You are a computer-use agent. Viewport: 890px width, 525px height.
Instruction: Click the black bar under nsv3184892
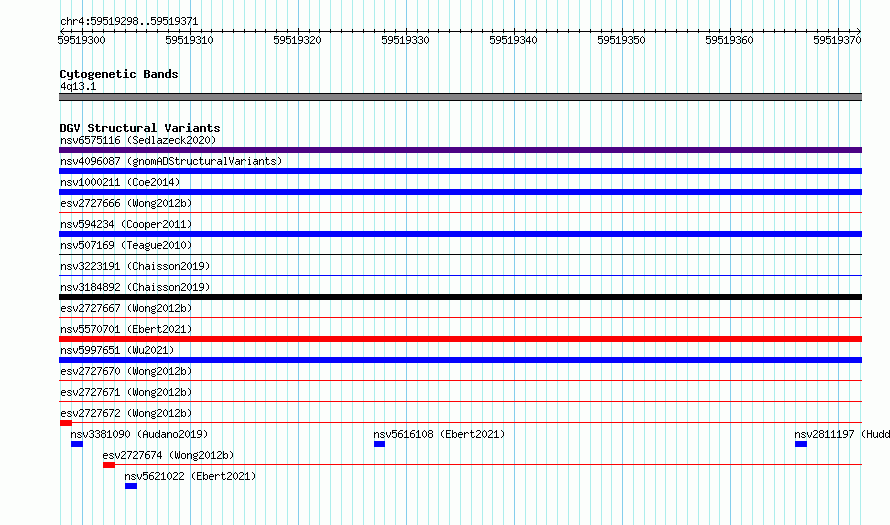(x=460, y=297)
